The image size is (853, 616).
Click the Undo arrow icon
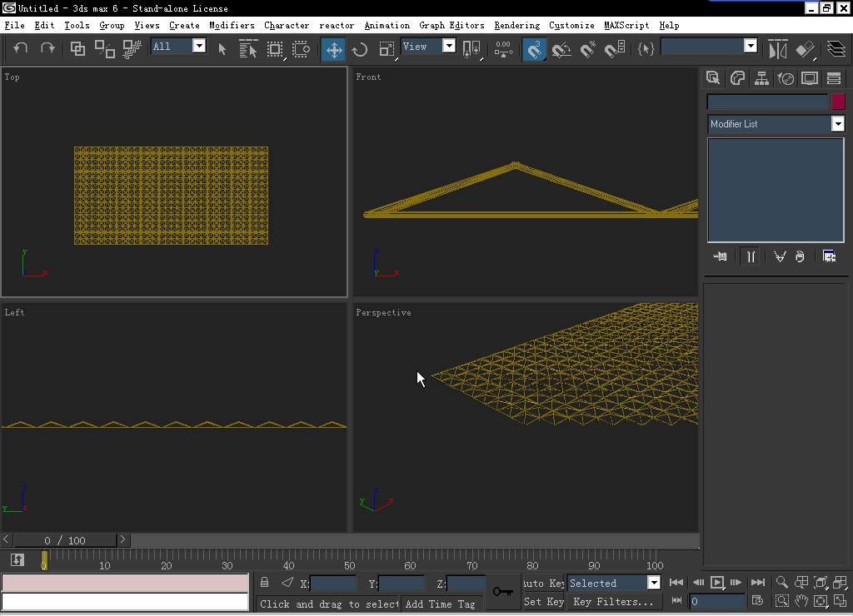click(x=21, y=49)
